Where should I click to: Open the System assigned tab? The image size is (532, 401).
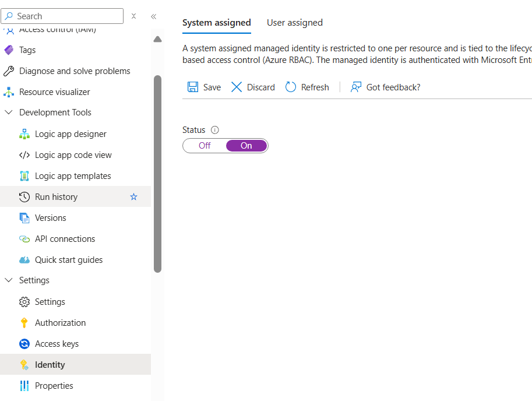click(216, 22)
